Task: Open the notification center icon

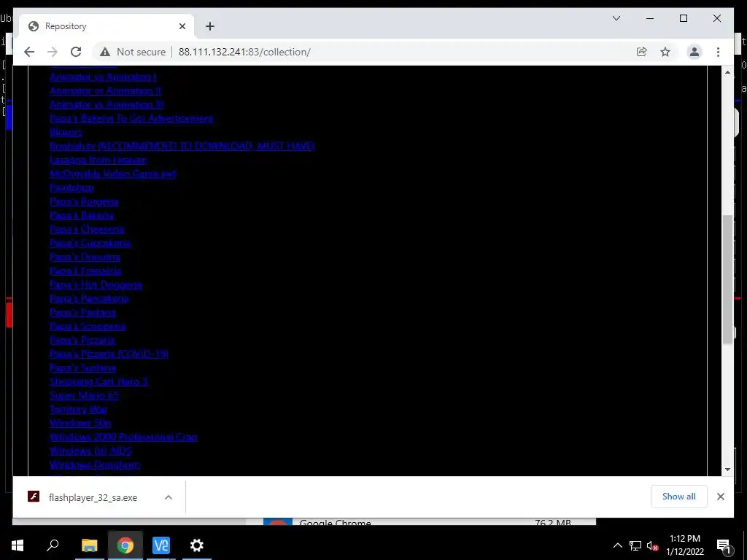Action: [723, 545]
